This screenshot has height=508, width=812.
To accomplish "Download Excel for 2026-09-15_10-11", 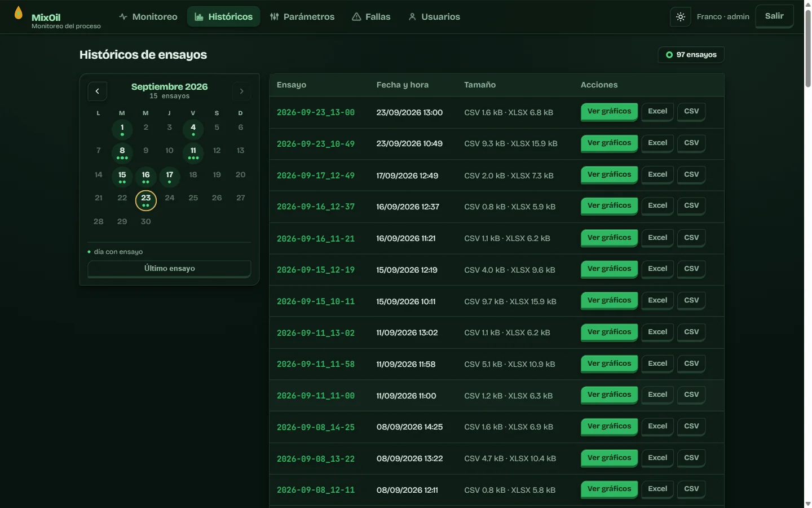I will click(657, 301).
